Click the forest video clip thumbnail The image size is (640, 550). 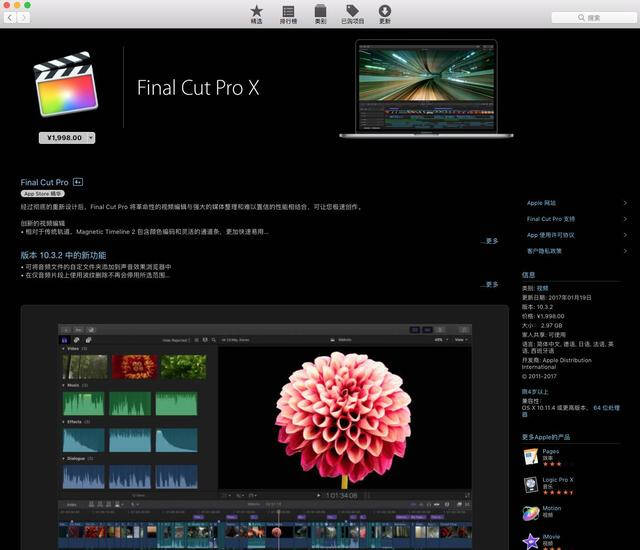click(x=85, y=366)
